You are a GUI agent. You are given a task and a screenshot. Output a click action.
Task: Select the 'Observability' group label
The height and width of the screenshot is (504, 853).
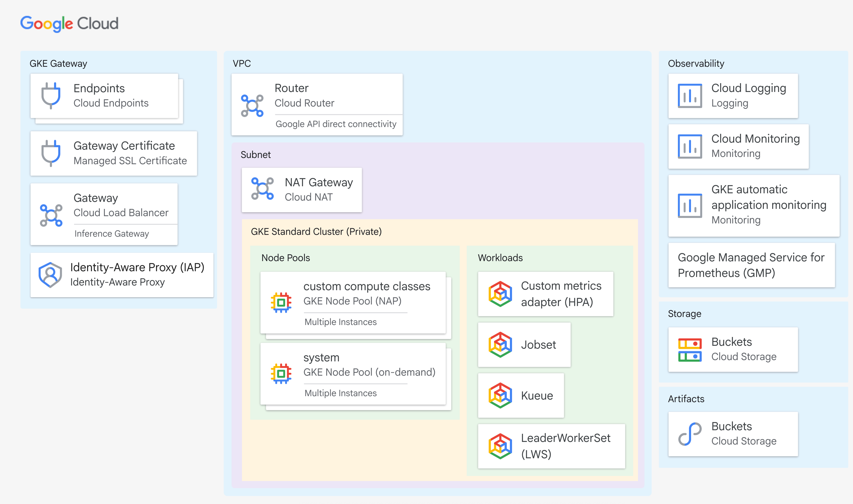click(x=696, y=63)
